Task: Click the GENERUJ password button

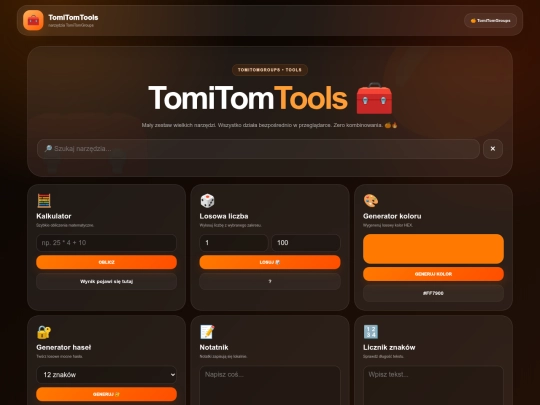Action: pos(106,394)
